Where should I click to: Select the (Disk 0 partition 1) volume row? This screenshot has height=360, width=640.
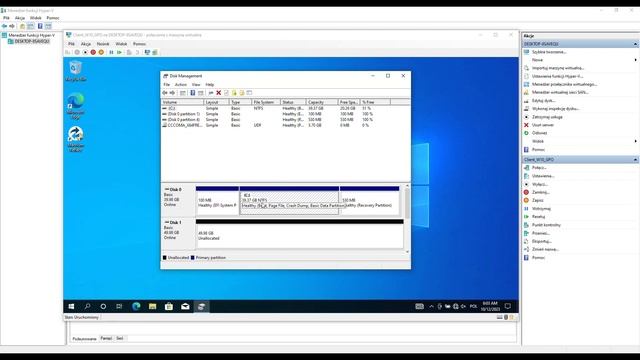click(x=286, y=114)
